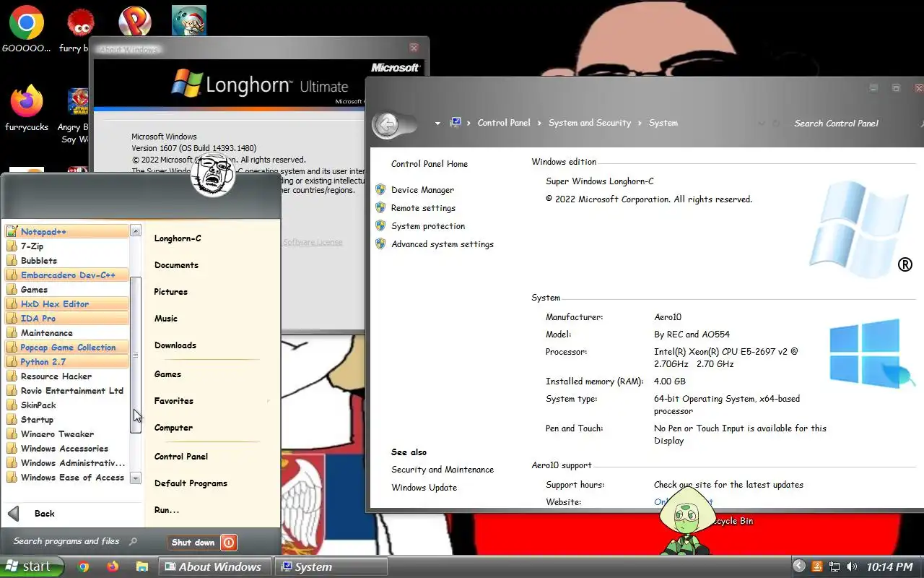Viewport: 924px width, 578px height.
Task: Click the Back arrow in System window
Action: click(x=387, y=124)
